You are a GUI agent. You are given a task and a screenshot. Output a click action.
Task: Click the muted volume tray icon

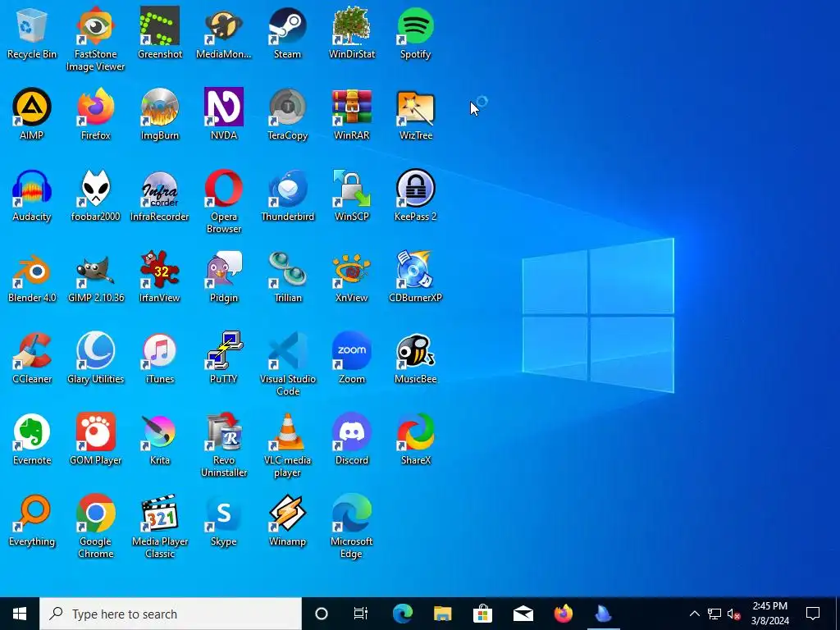734,614
